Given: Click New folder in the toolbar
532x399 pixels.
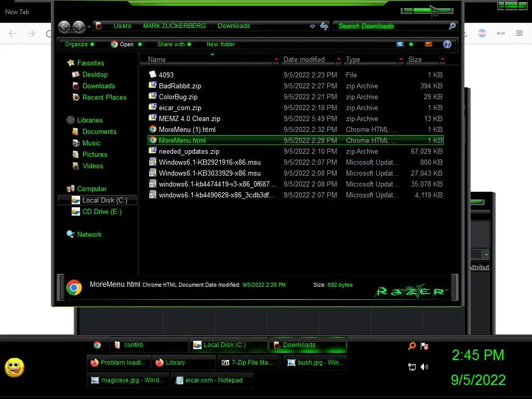Looking at the screenshot, I should pos(220,44).
